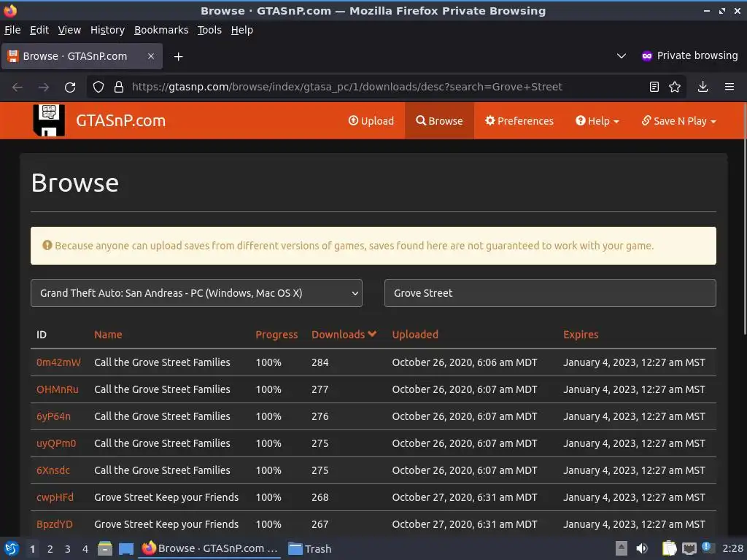Open save with ID OHMnRu
Screen dimensions: 747x560
coord(57,389)
